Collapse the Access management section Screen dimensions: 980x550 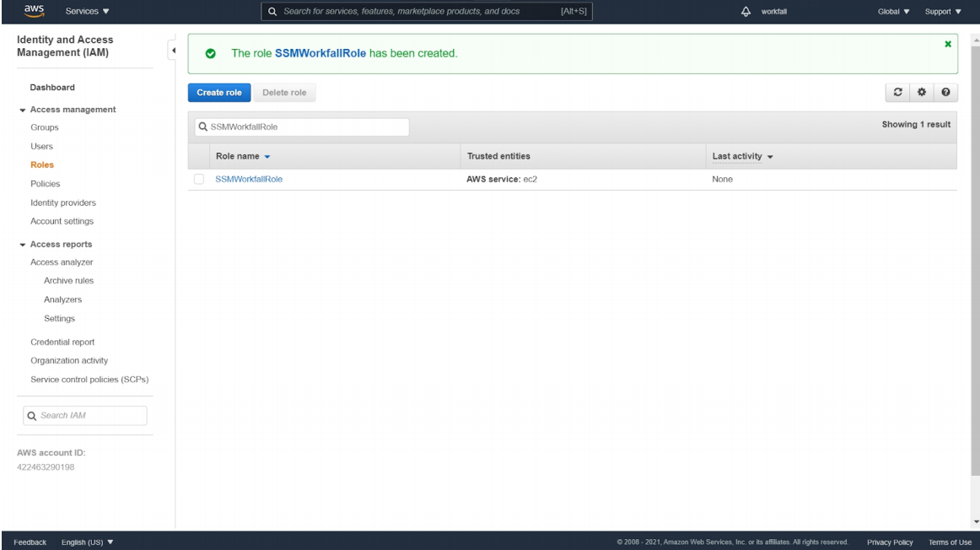[23, 110]
